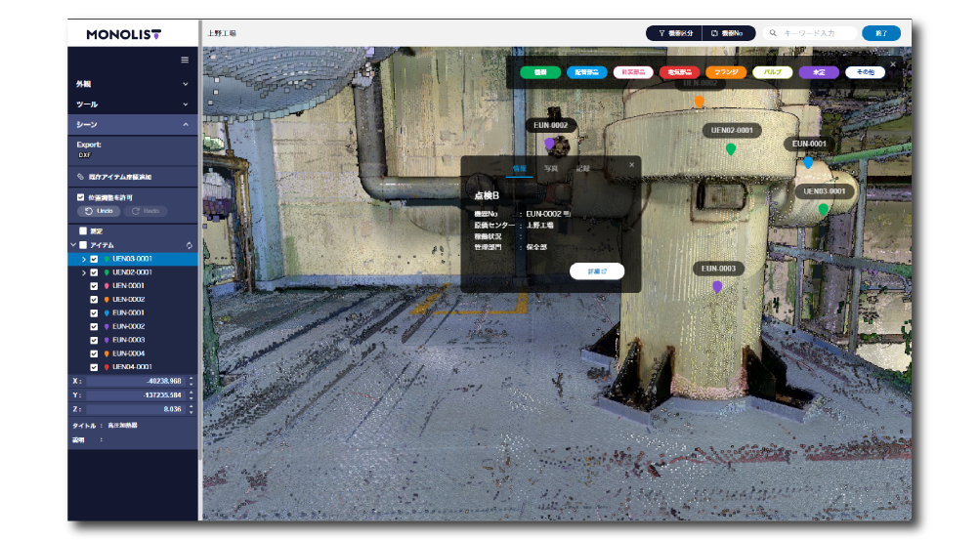Switch to the 情報 tab
Viewport: 980px width, 540px height.
tap(520, 169)
